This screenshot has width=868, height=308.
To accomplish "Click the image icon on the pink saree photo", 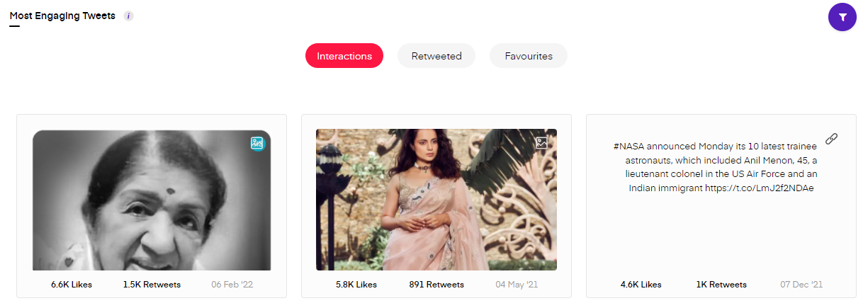I will [542, 142].
